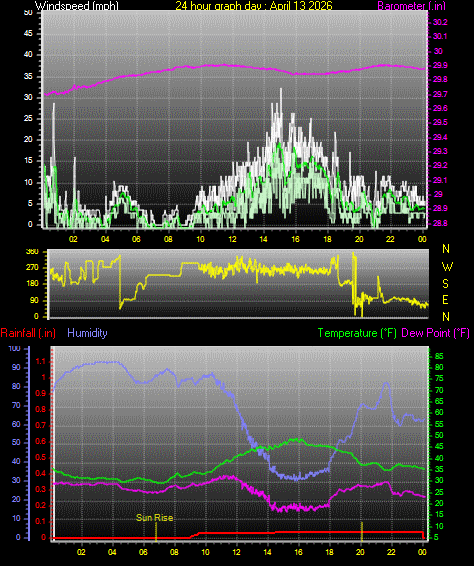Click the 'S' compass direction label
The image size is (474, 566).
[x=445, y=284]
